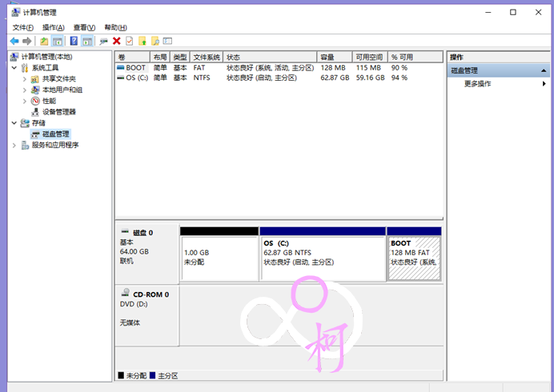Close the 计算机管理 window
Viewport: 554px width, 392px height.
click(x=538, y=12)
